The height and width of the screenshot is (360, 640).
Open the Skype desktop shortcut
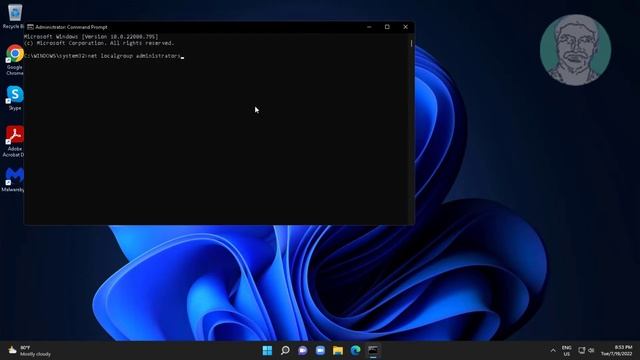pyautogui.click(x=15, y=98)
